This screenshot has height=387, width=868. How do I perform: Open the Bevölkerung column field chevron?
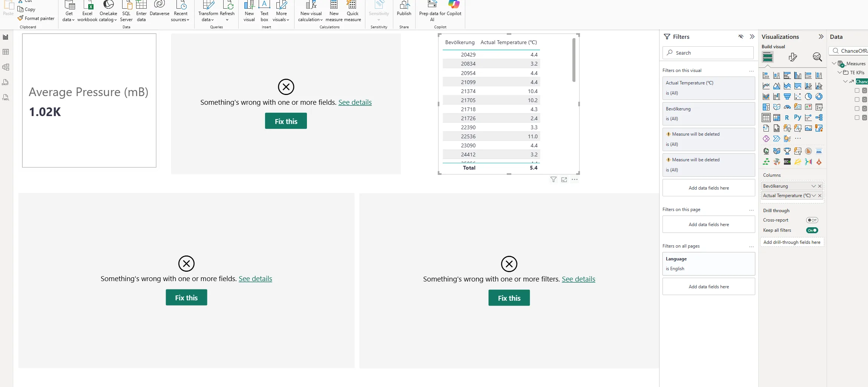pos(813,186)
